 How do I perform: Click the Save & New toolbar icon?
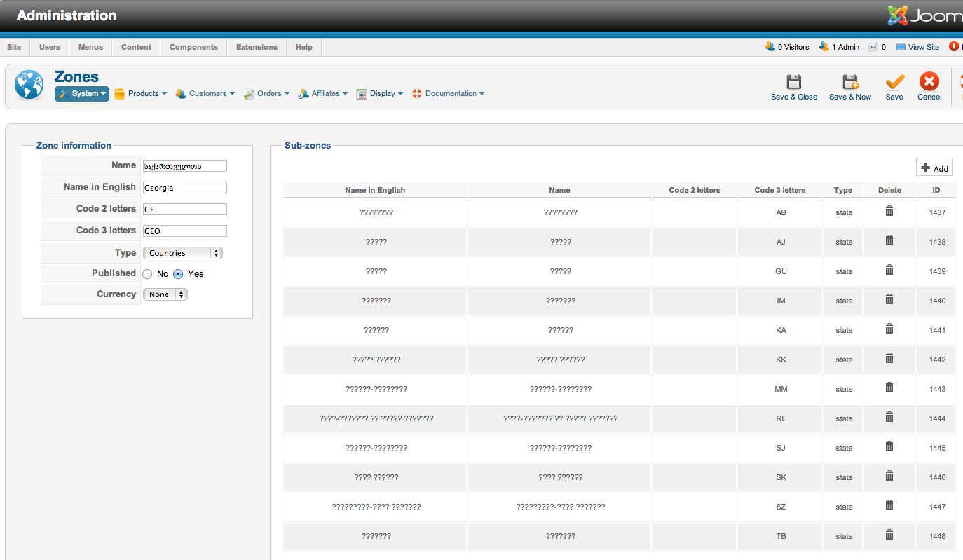849,83
